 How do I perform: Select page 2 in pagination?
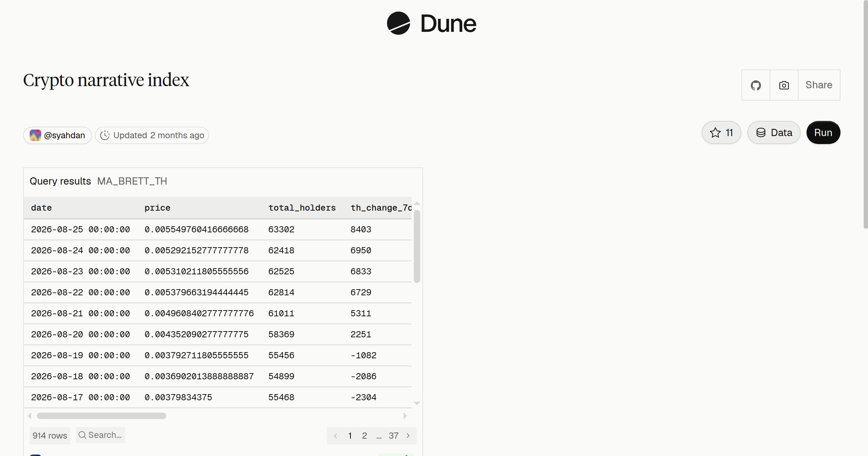365,436
